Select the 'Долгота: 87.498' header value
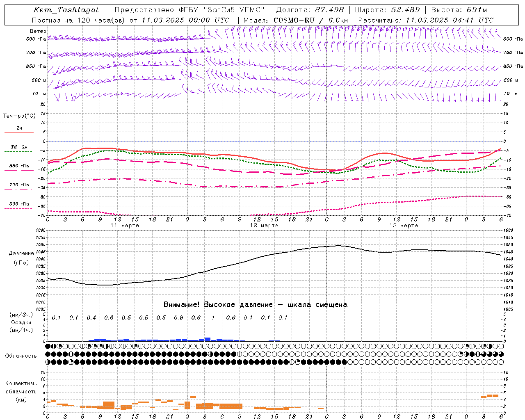The height and width of the screenshot is (420, 525). 310,10
